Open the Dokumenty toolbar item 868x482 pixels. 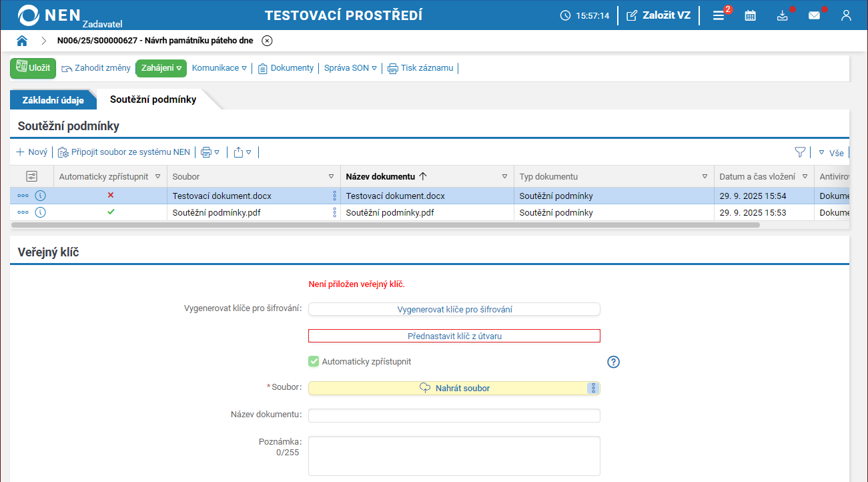tap(286, 68)
